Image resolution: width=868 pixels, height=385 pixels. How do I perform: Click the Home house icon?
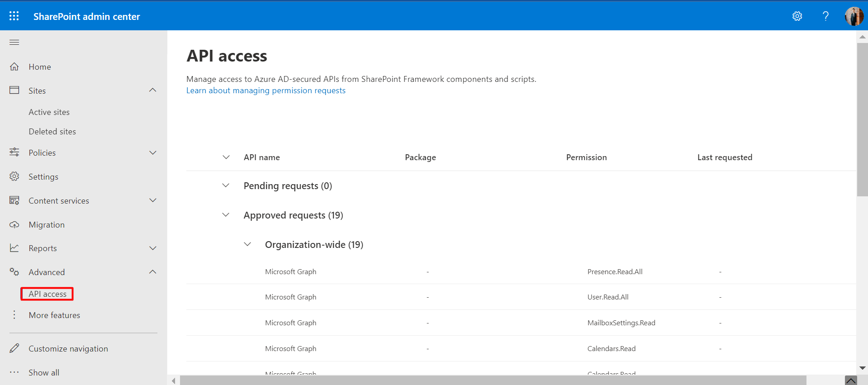tap(14, 67)
